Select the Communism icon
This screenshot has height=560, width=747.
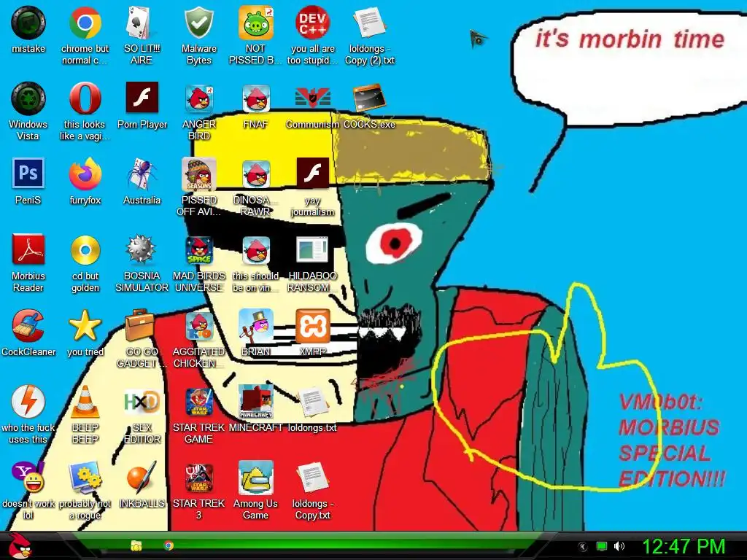click(312, 98)
